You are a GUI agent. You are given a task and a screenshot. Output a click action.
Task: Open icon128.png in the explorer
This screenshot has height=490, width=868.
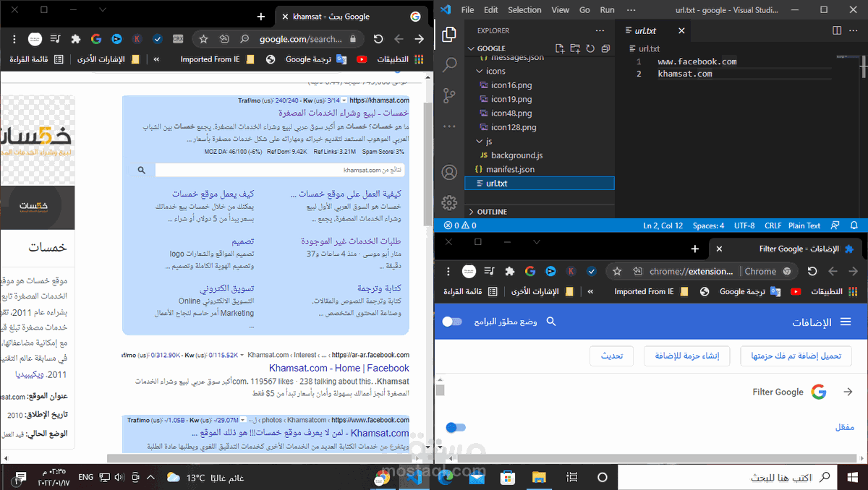514,127
